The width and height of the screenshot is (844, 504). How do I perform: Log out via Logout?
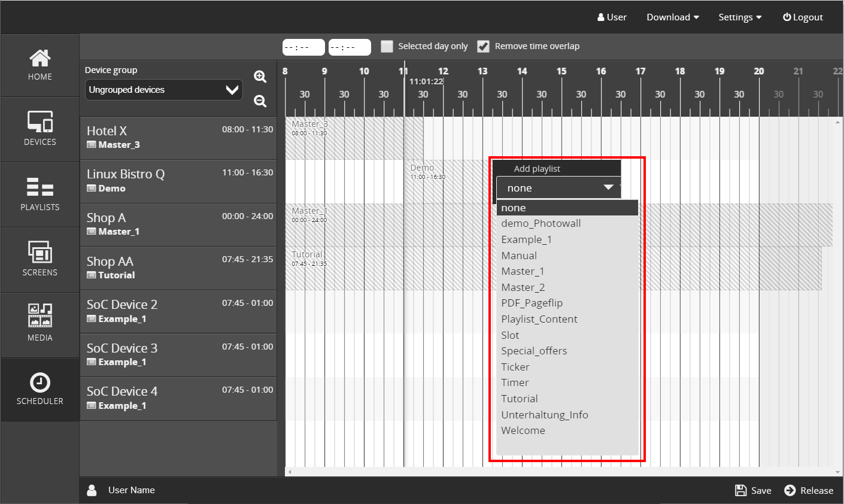tap(803, 17)
